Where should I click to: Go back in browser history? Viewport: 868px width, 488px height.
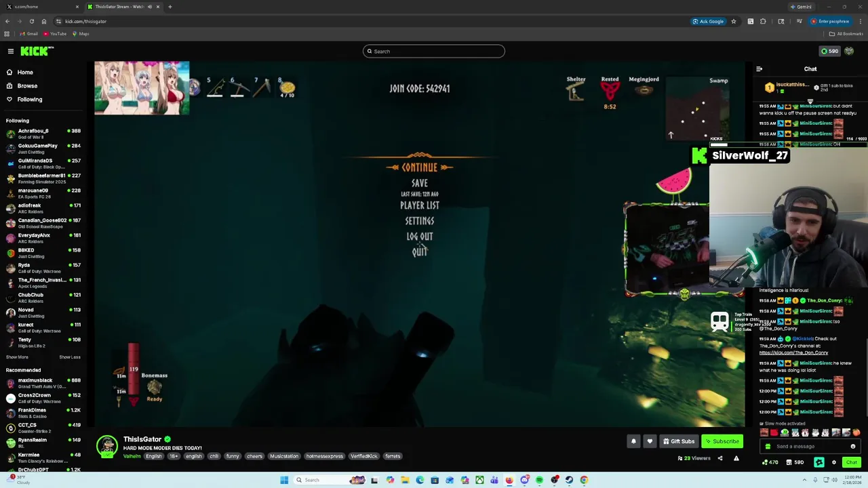click(x=7, y=21)
